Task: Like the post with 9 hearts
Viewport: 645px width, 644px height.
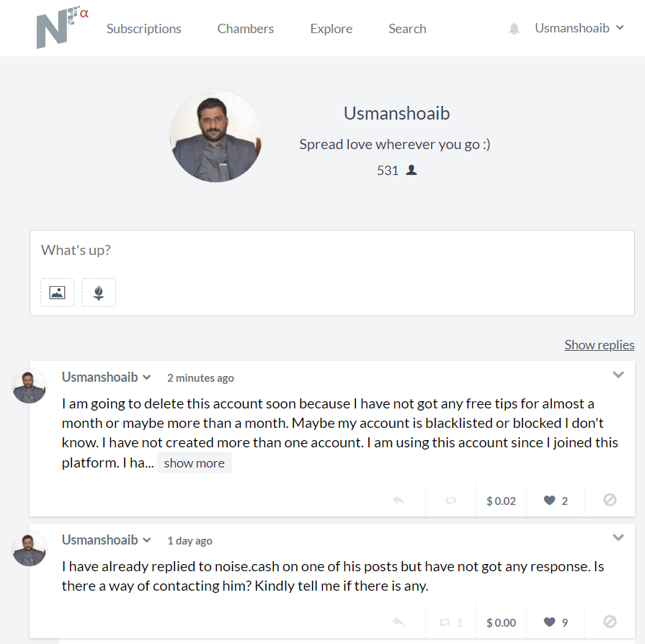Action: [549, 622]
